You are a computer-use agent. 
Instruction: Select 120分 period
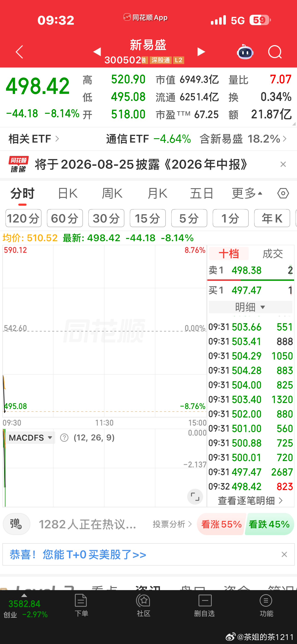tap(23, 218)
